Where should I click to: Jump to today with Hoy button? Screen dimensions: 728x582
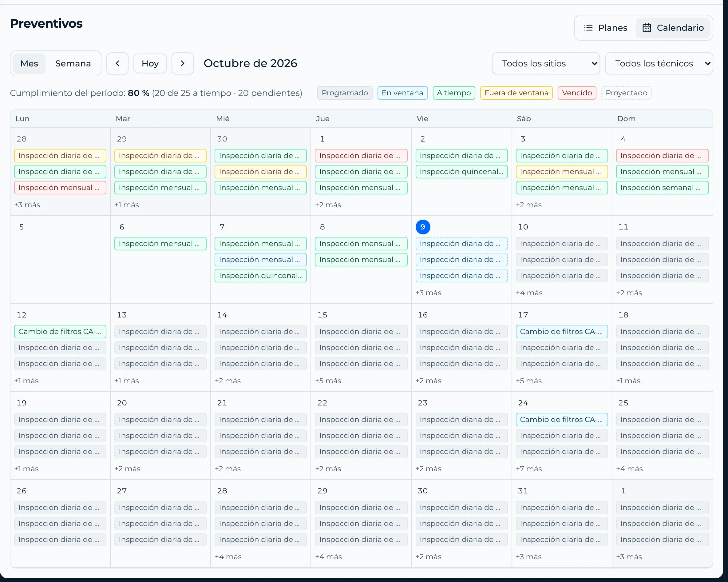coord(150,63)
